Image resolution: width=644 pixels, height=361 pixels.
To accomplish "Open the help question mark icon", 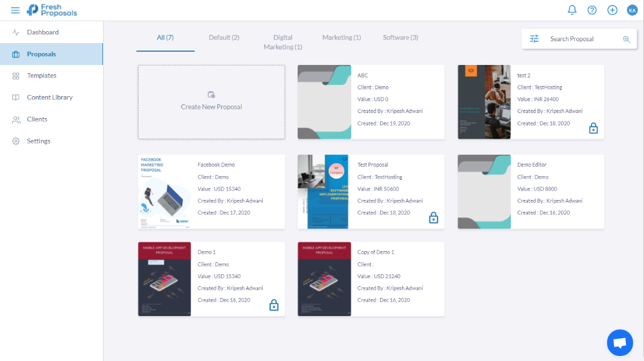I will [591, 9].
